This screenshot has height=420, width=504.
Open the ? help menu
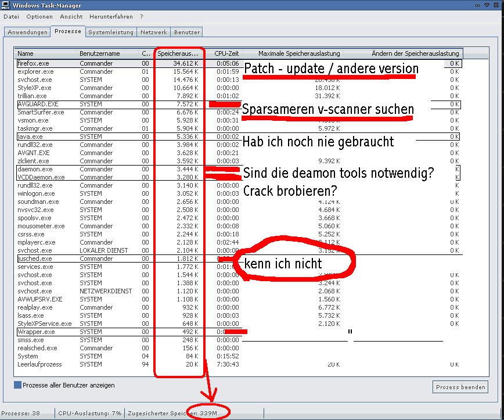142,16
